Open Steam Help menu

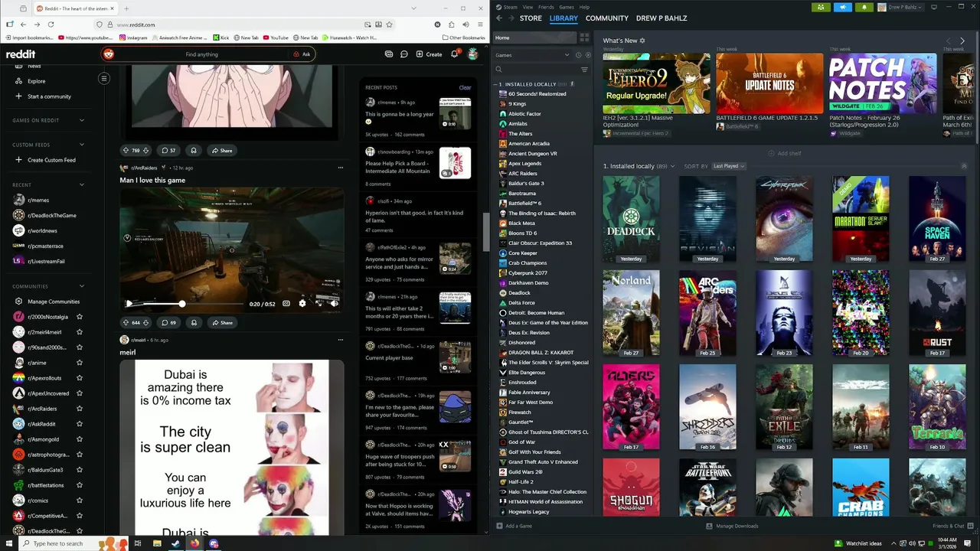(x=586, y=6)
